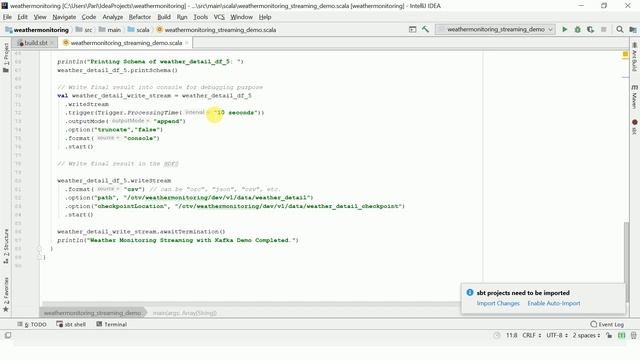Open the Refactor menu
640x360 pixels.
click(140, 17)
